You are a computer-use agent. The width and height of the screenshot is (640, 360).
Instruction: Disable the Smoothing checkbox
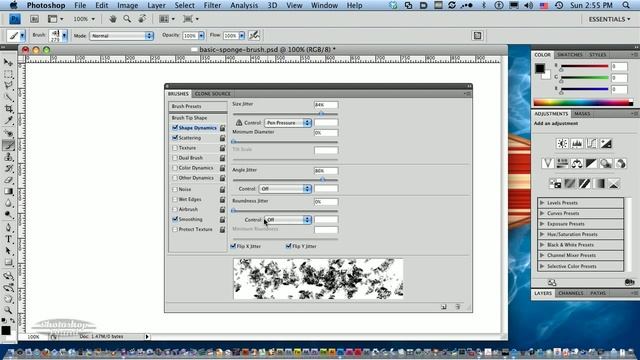coord(175,219)
